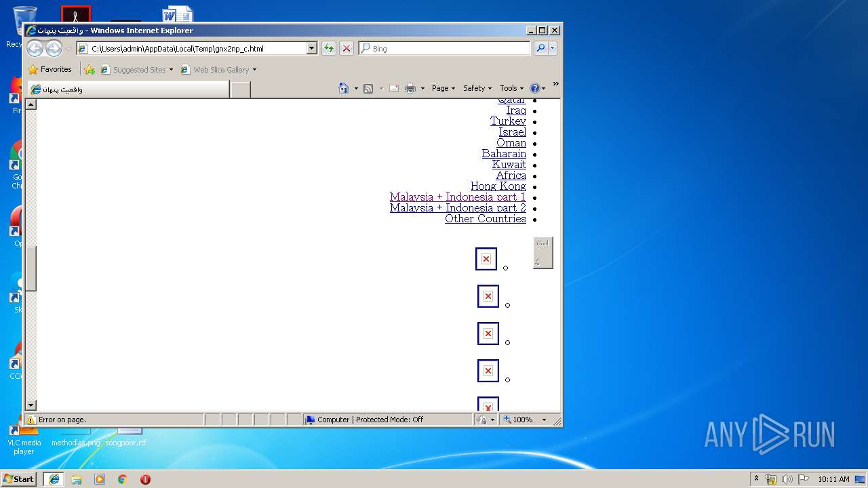Click the zoom 100% magnifier button
The height and width of the screenshot is (488, 868).
pyautogui.click(x=519, y=420)
